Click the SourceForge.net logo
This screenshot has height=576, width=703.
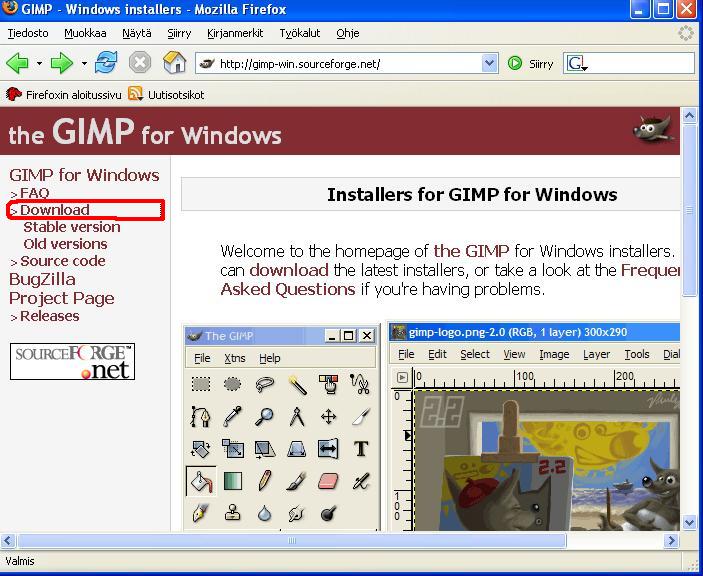(72, 362)
